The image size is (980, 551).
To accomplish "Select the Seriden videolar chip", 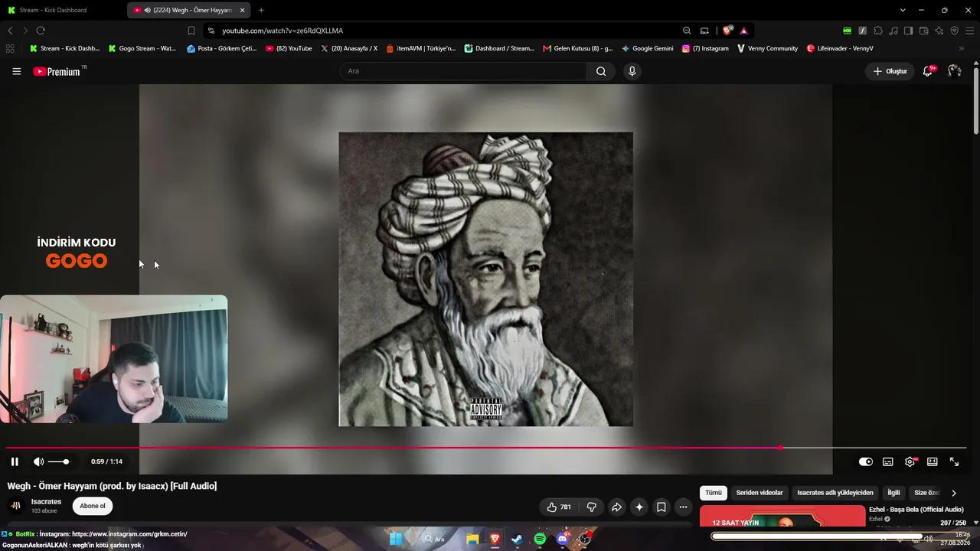I will (759, 493).
